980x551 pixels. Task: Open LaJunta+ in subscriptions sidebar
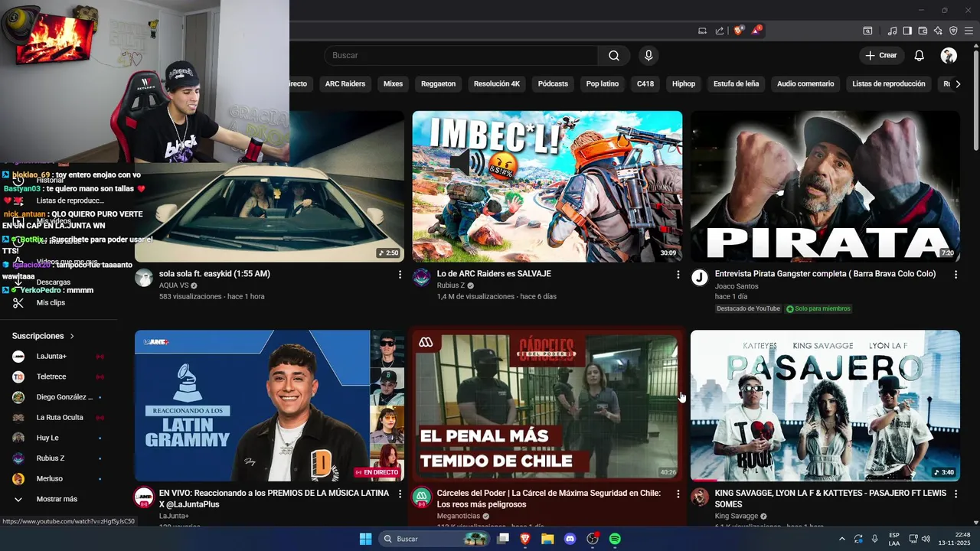tap(58, 357)
